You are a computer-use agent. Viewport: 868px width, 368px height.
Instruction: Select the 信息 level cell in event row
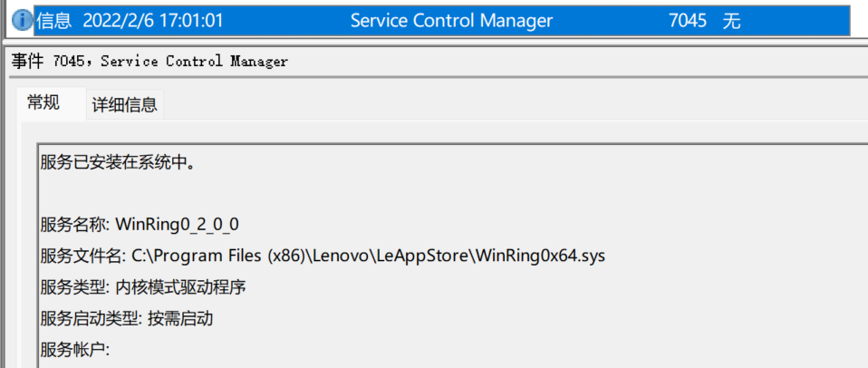pos(53,21)
